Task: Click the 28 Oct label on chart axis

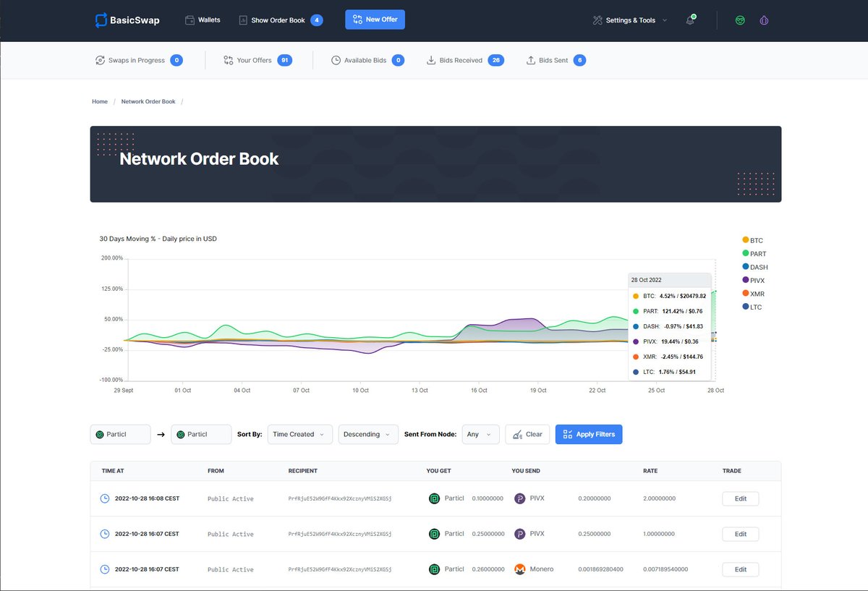Action: pyautogui.click(x=715, y=391)
